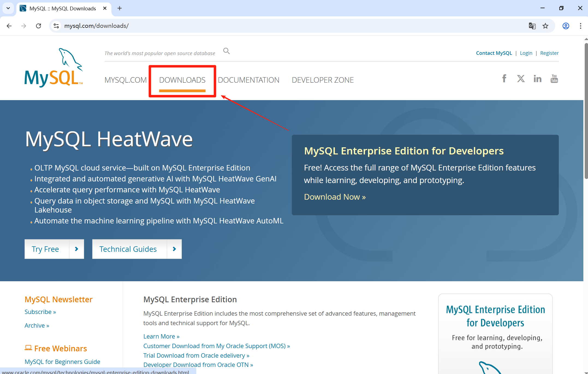Viewport: 588px width, 374px height.
Task: Open the Chrome three-dot menu
Action: click(x=581, y=26)
